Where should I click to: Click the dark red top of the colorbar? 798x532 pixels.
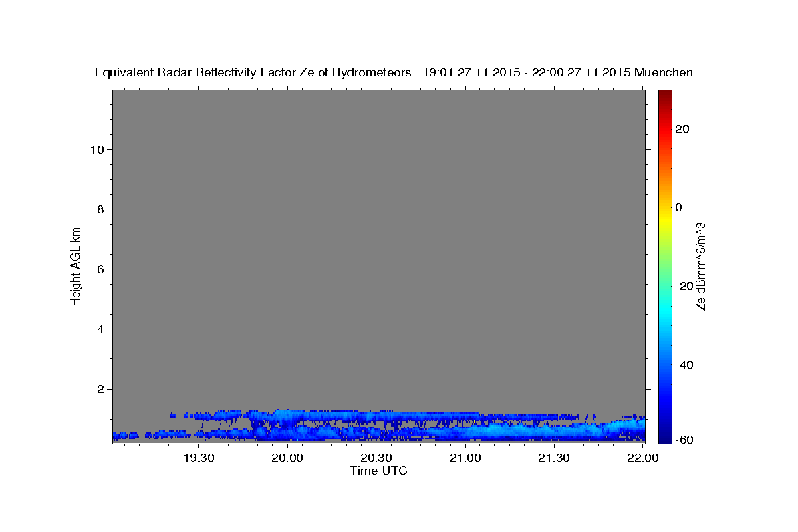point(665,95)
